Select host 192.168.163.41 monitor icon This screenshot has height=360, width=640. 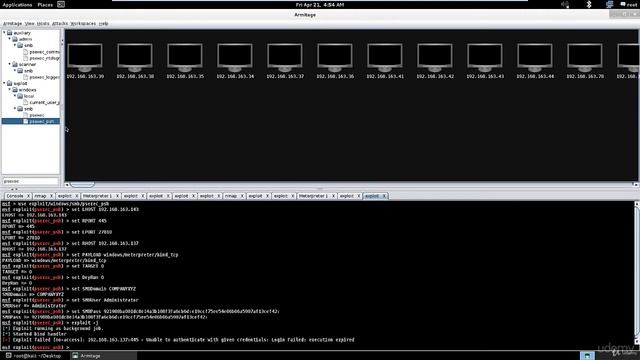coord(385,57)
